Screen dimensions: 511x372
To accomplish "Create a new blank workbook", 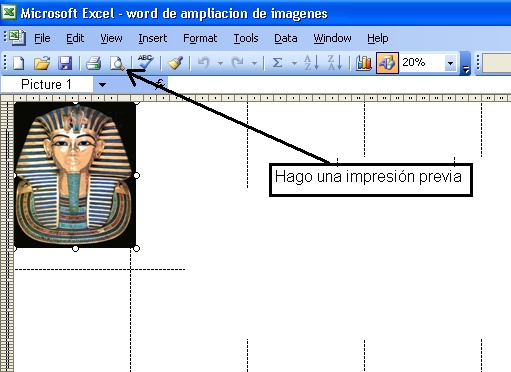I will (19, 63).
